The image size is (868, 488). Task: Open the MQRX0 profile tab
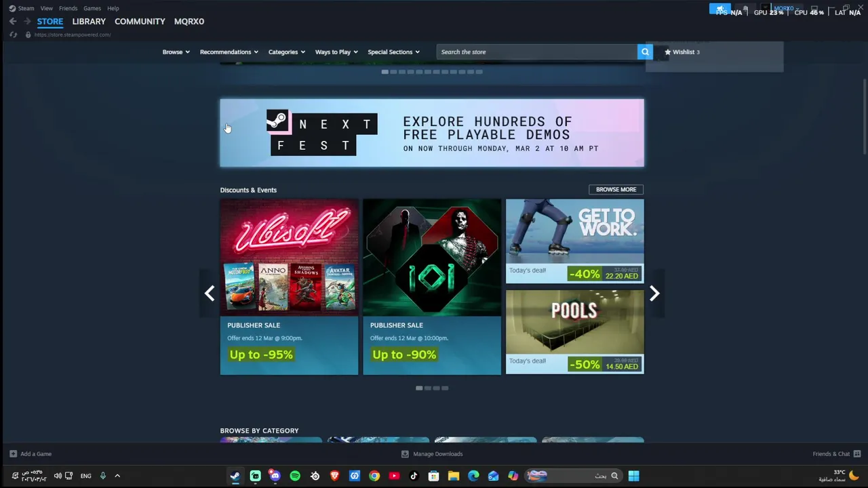[189, 21]
